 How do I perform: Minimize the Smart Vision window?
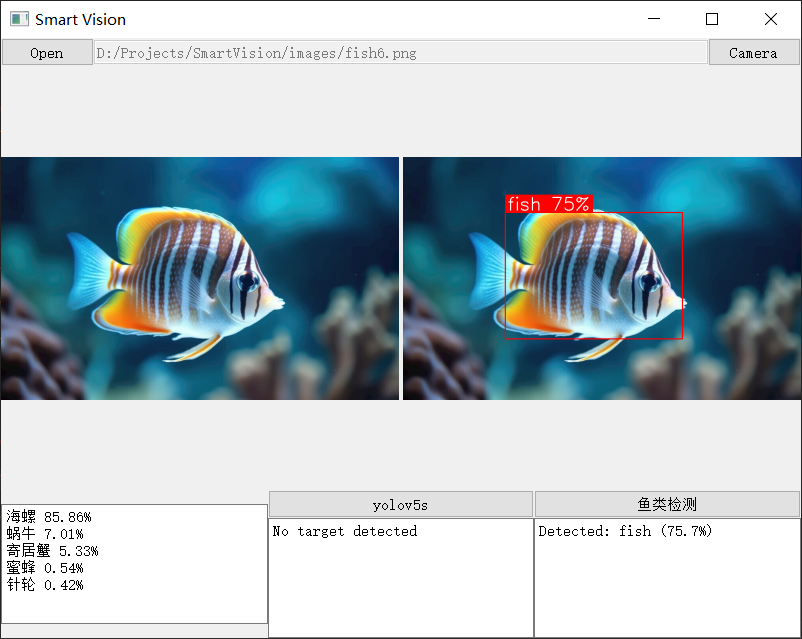point(654,19)
